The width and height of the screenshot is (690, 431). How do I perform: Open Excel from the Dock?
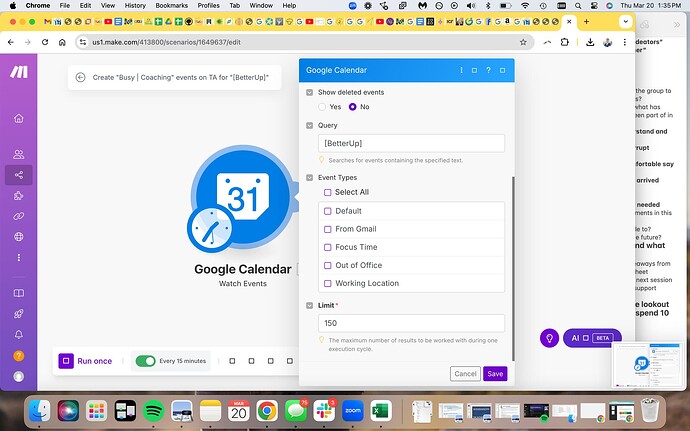click(x=381, y=412)
